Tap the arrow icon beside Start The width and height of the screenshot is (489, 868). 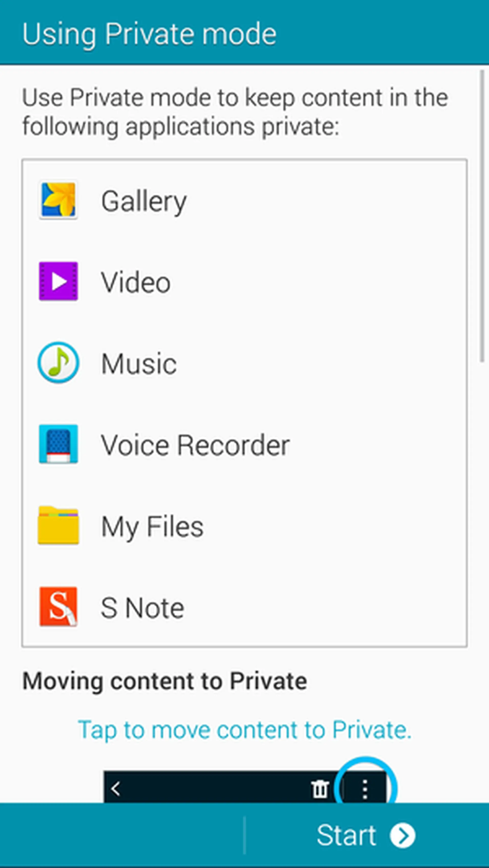click(x=403, y=836)
